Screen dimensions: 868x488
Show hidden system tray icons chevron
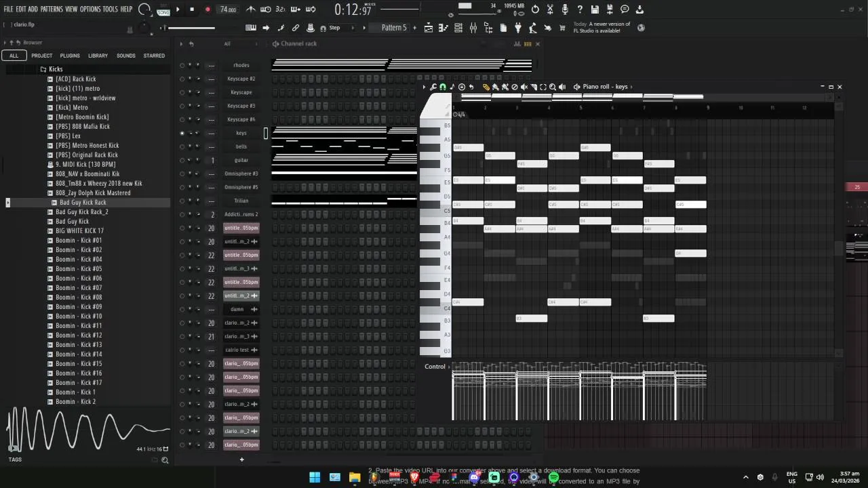coord(746,477)
